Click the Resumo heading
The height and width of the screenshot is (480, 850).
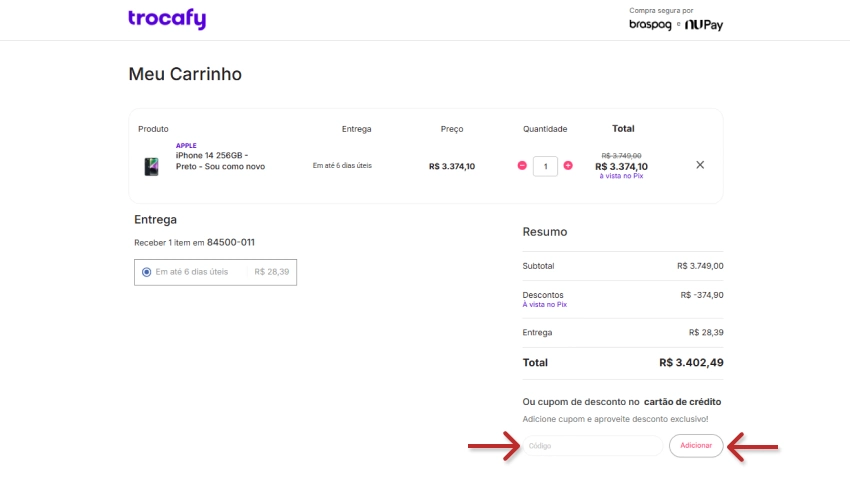tap(545, 232)
